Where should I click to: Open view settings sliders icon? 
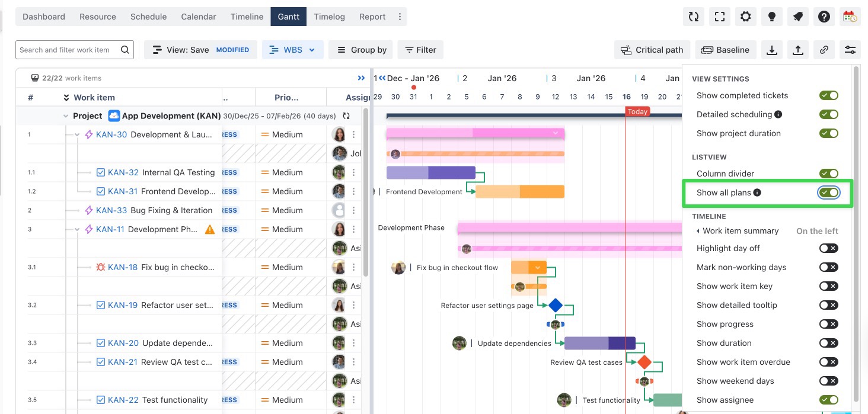point(850,50)
